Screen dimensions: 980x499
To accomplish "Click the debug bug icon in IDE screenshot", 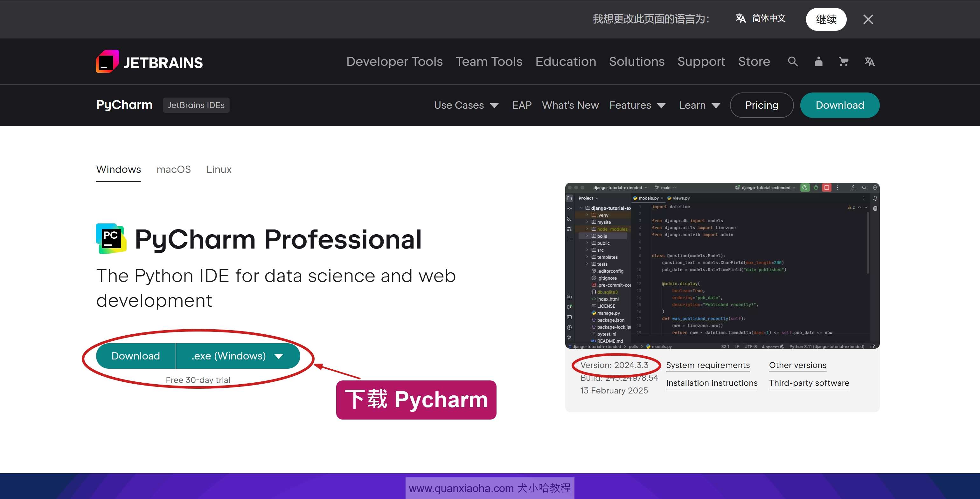I will coord(816,188).
